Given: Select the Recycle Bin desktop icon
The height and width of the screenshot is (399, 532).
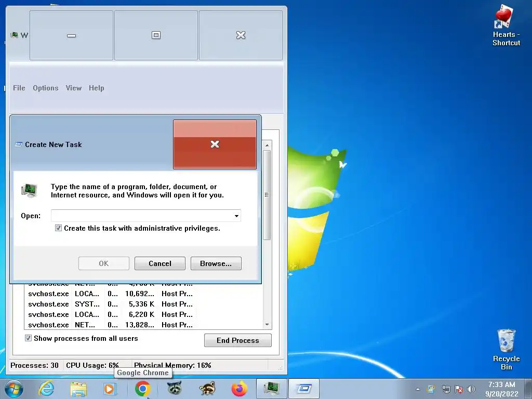Looking at the screenshot, I should [506, 349].
